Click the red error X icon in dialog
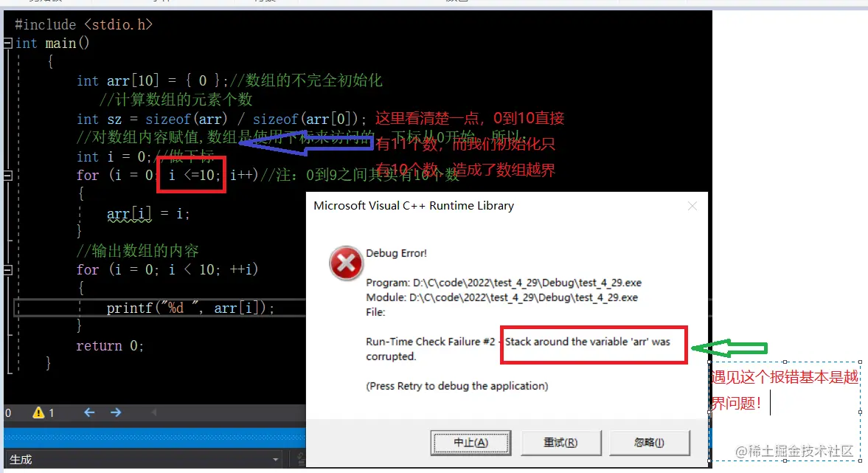The width and height of the screenshot is (868, 473). click(346, 263)
